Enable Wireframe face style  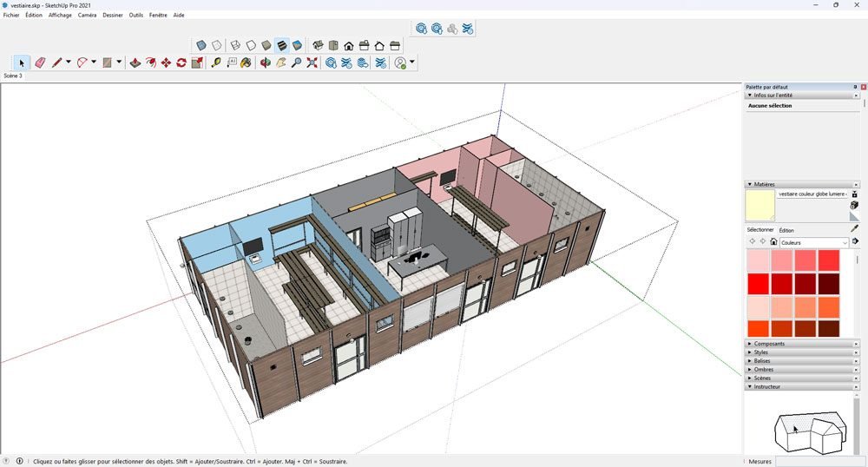pos(235,45)
